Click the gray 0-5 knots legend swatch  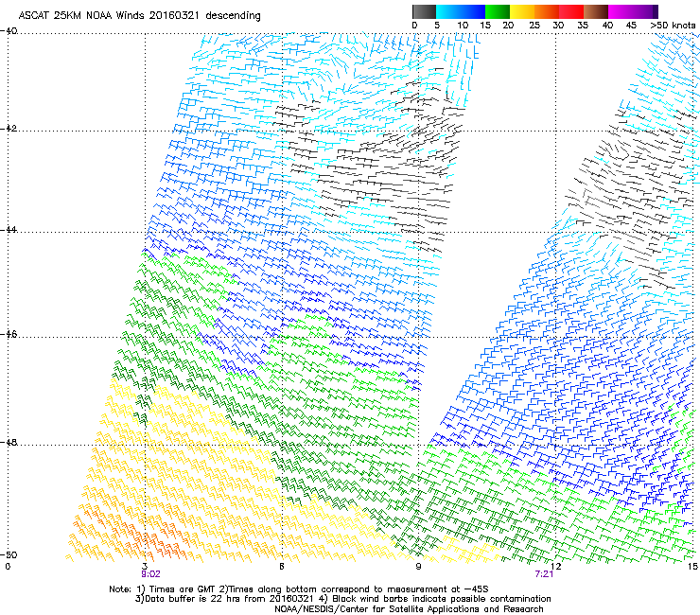[424, 11]
